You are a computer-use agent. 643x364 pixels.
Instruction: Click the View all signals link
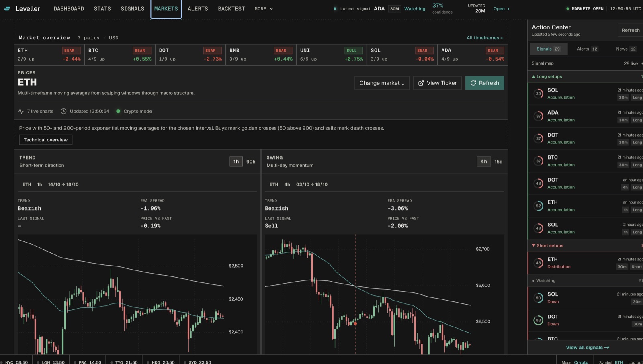tap(588, 348)
